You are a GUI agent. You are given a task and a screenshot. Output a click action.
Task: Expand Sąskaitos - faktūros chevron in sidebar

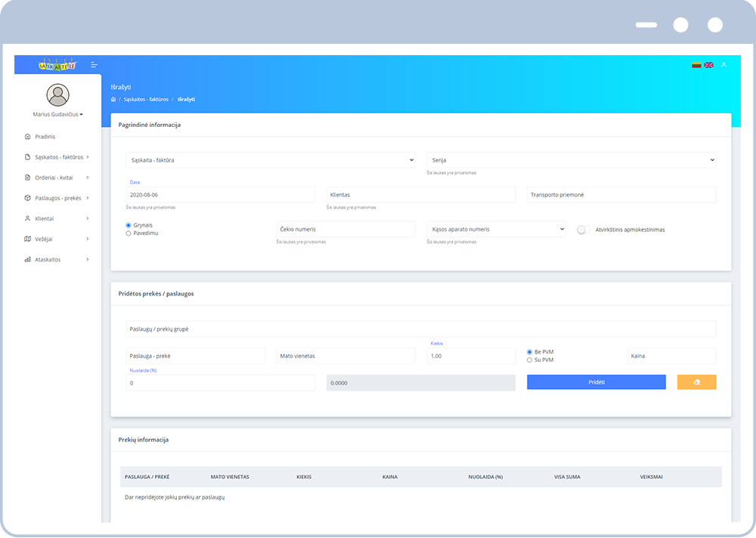click(x=87, y=157)
